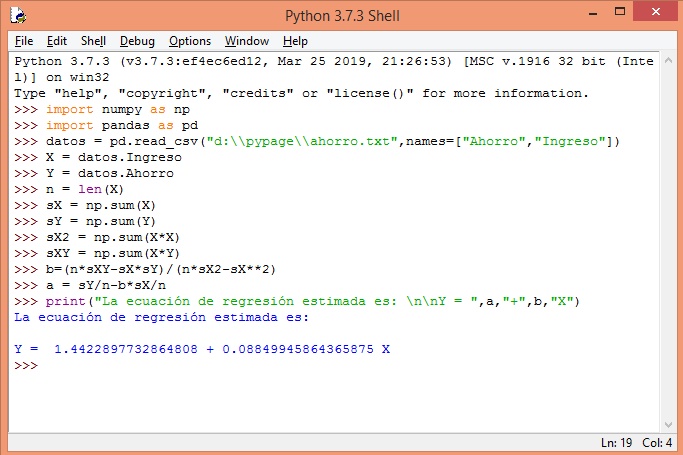
Task: Open the Shell menu
Action: tap(93, 41)
